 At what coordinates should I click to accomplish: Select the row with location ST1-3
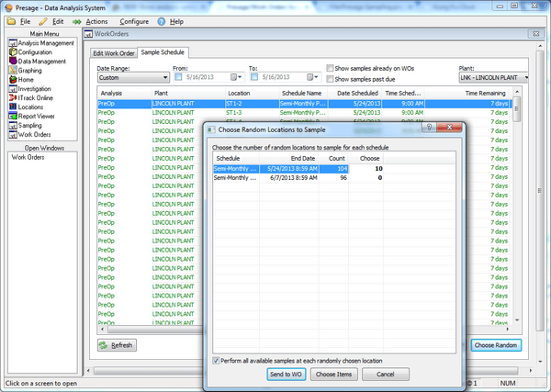[304, 113]
